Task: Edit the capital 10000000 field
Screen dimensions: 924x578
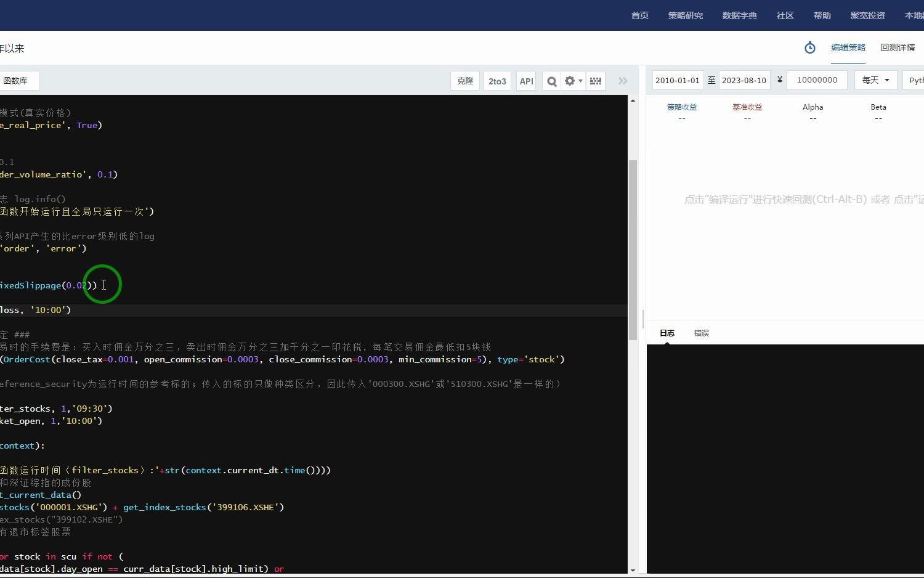Action: [817, 80]
